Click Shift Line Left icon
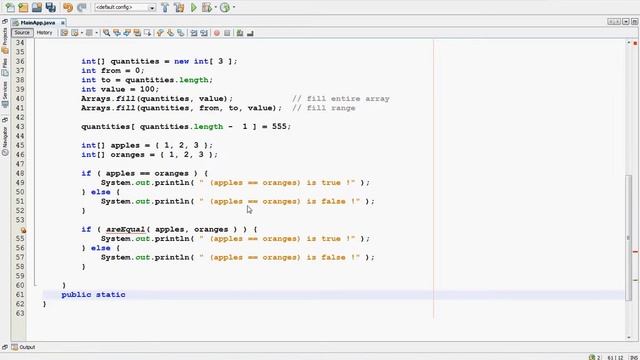This screenshot has width=640, height=360. [x=193, y=33]
